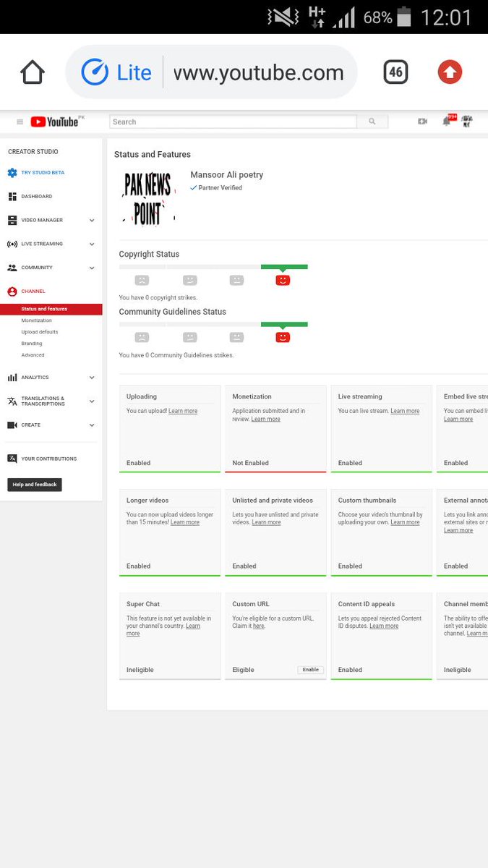Click the Ineligible status on Super Chat

coord(140,670)
